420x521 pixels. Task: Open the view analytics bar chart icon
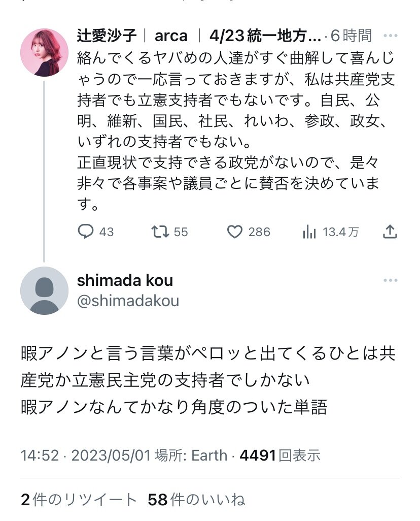pos(309,232)
